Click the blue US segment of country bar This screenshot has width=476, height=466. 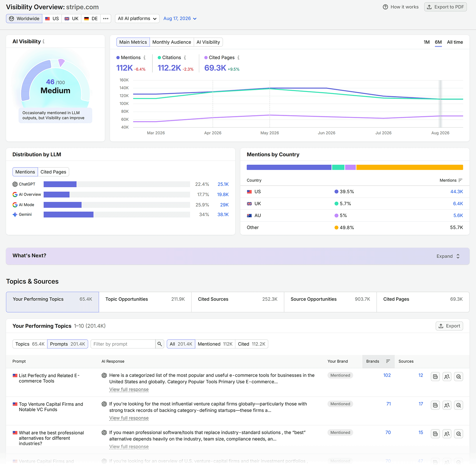[289, 167]
